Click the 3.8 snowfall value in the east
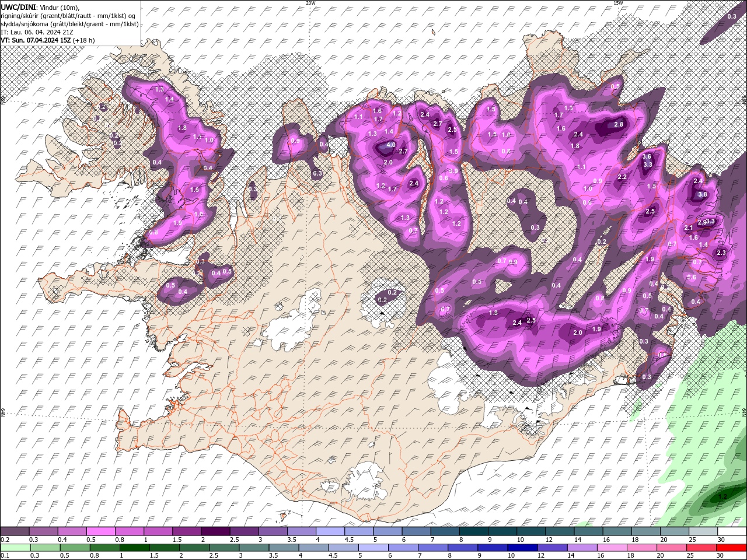Viewport: 747px width, 560px height. 703,195
